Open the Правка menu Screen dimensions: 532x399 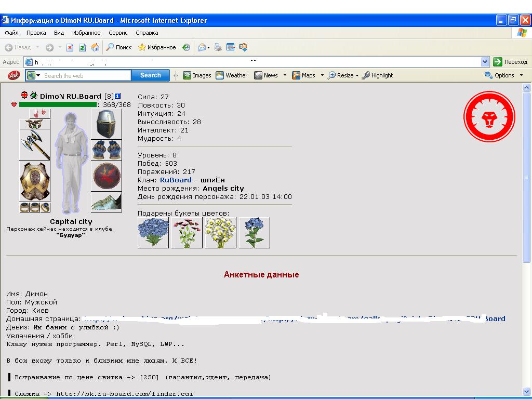(36, 33)
